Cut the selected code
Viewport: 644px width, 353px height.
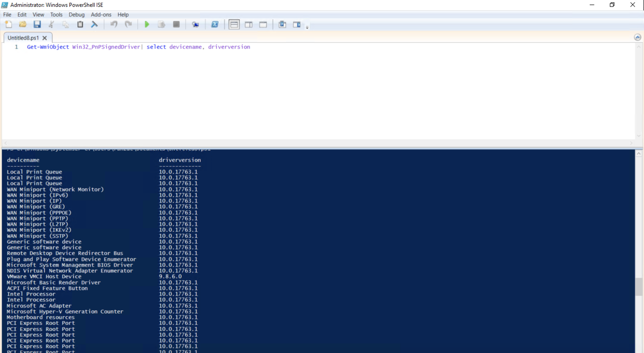click(x=51, y=24)
